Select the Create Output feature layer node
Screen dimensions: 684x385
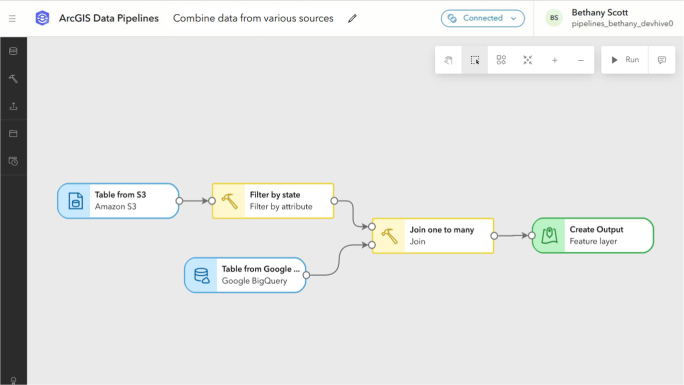coord(593,235)
